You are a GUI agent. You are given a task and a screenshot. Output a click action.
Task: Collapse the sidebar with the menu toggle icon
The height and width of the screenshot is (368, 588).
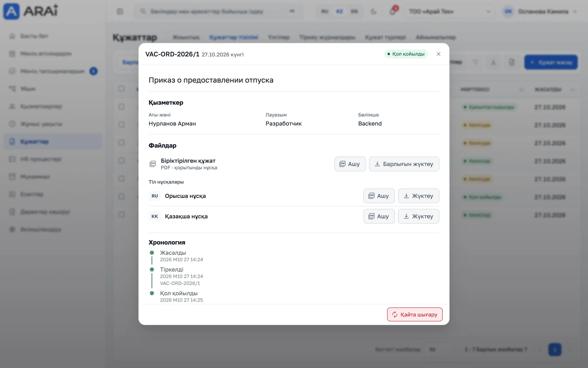tap(120, 11)
